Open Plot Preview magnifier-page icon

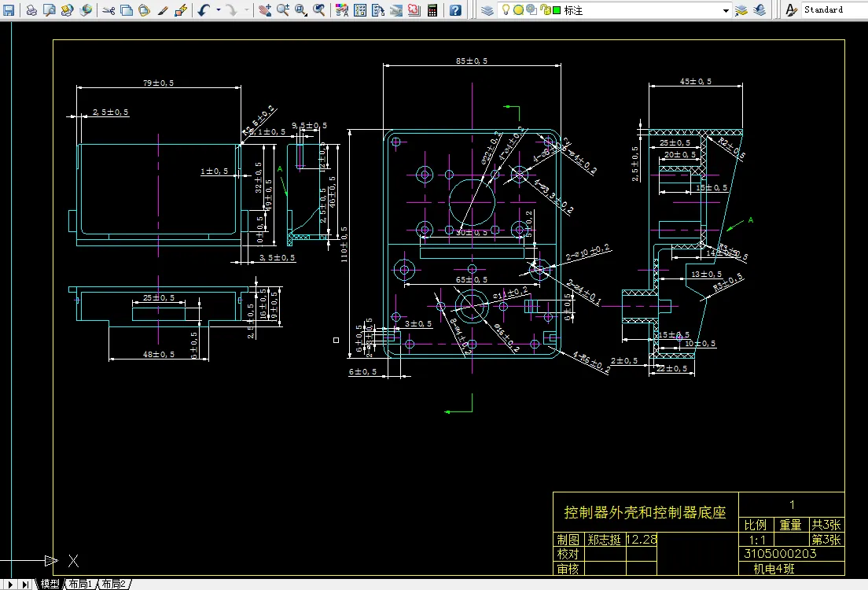point(50,10)
